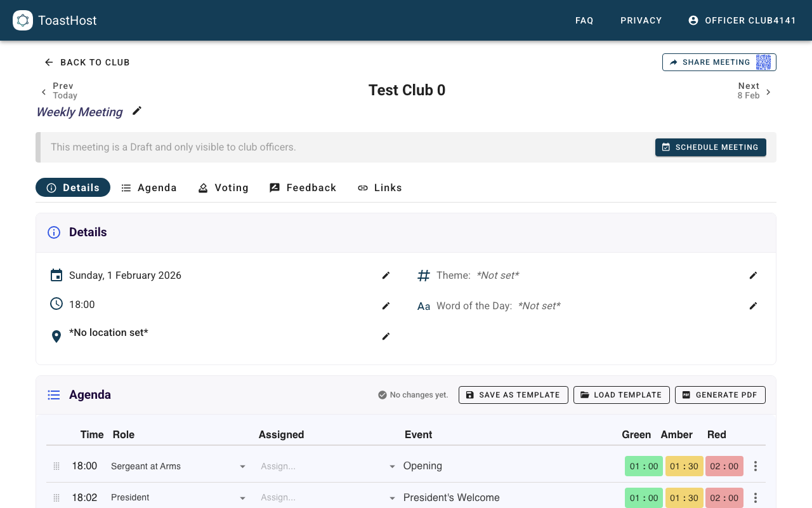Expand the Sergeant at Arms role dropdown
Screen dimensions: 812x508
point(242,467)
